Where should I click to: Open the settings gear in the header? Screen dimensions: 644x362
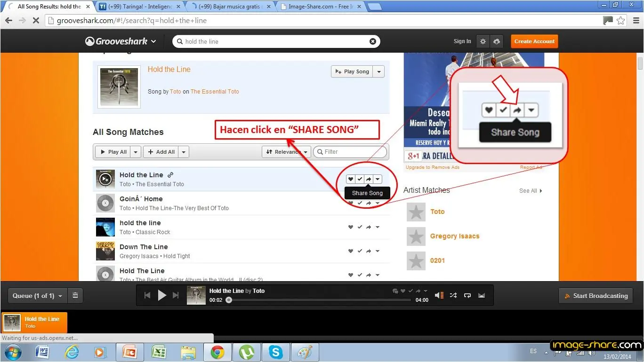pos(483,41)
